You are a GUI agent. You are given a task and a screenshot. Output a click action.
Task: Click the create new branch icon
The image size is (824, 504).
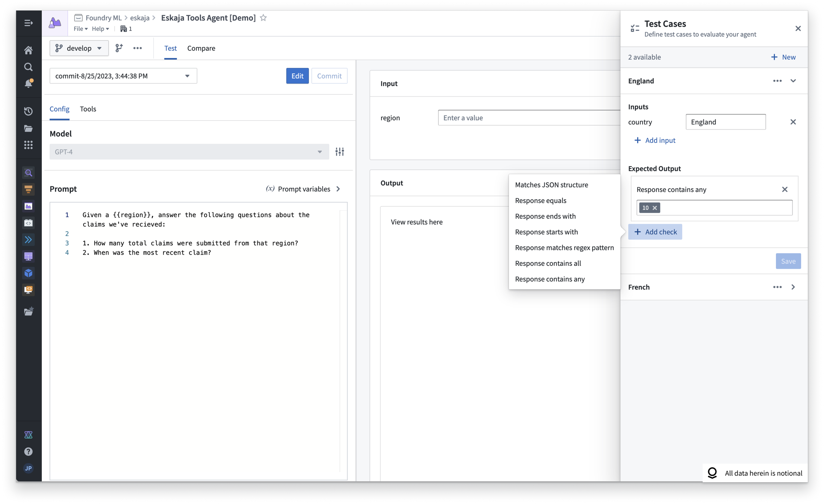tap(119, 48)
